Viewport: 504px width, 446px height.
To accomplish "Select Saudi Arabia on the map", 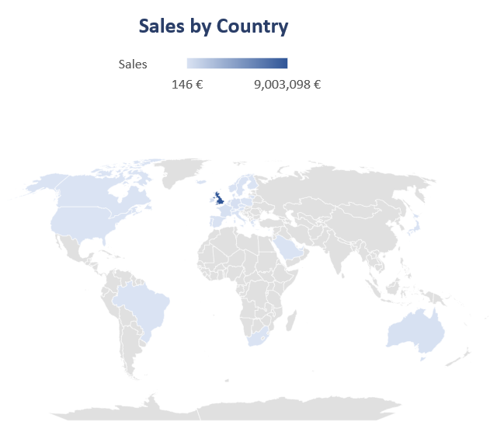I will 290,248.
